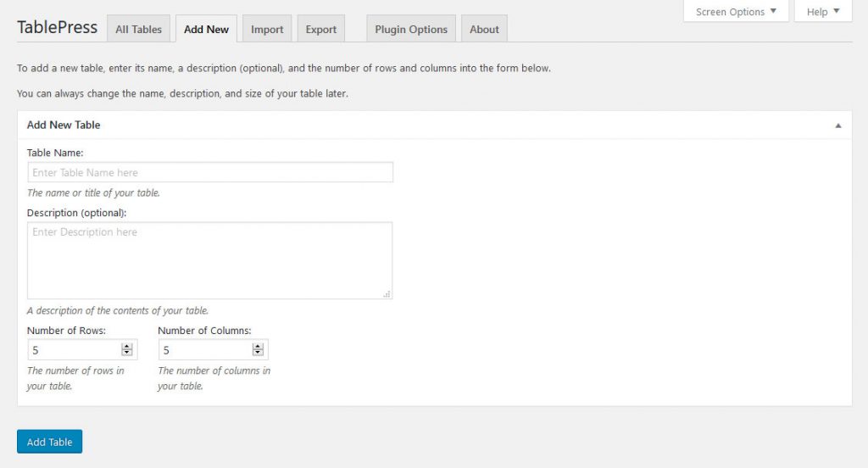Viewport: 868px width, 468px height.
Task: Go to the Export tab
Action: click(x=321, y=29)
